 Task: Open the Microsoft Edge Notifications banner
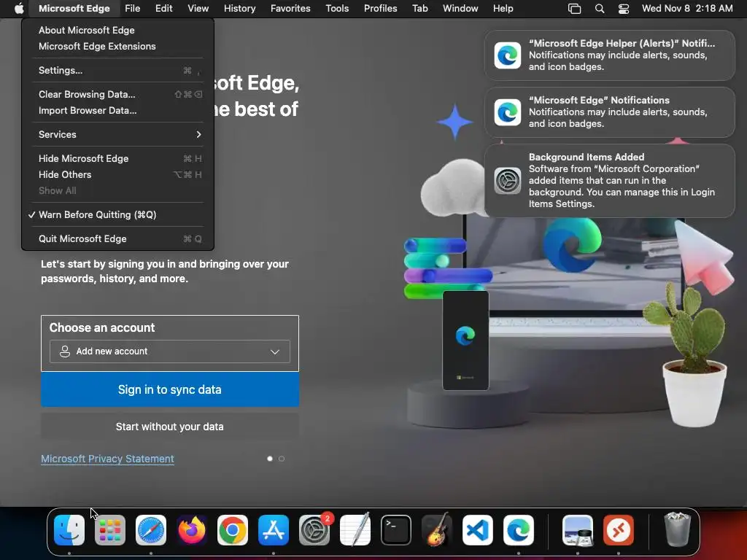610,112
